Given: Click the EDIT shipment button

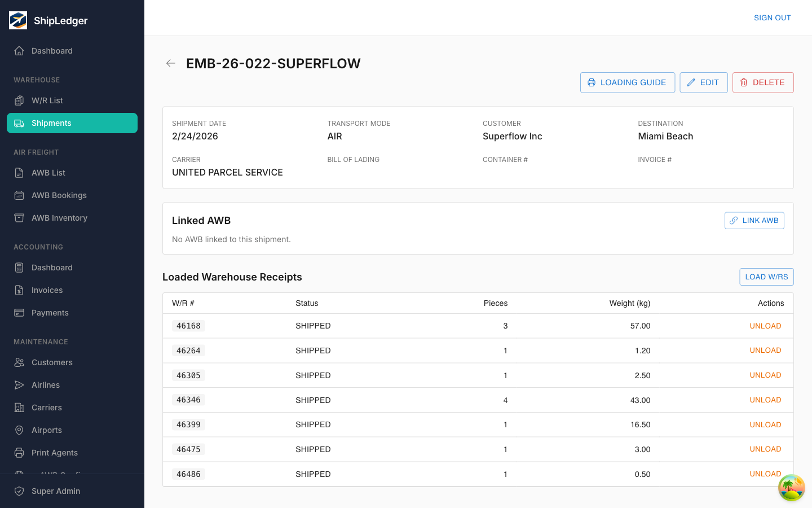Looking at the screenshot, I should point(704,82).
